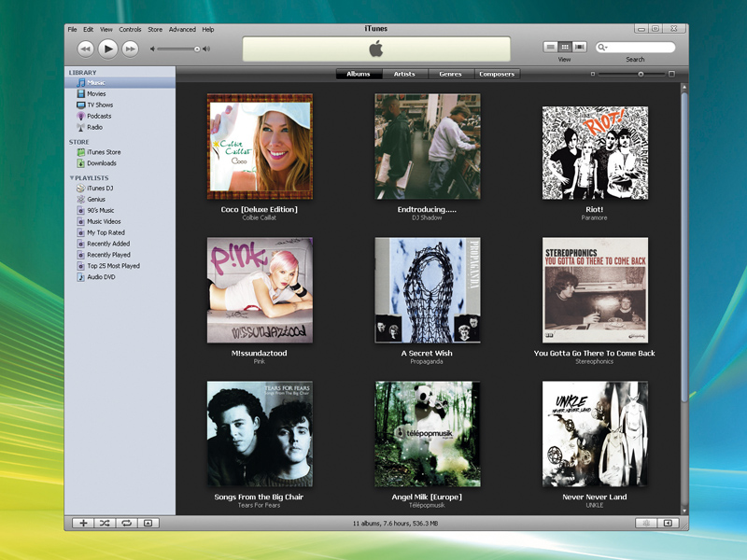Click the Genius atom button
Screen dimensions: 747x560
tap(646, 524)
